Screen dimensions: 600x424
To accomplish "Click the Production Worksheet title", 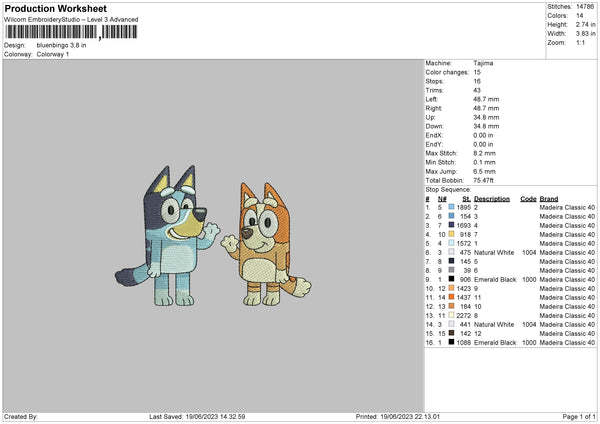I will (x=56, y=8).
